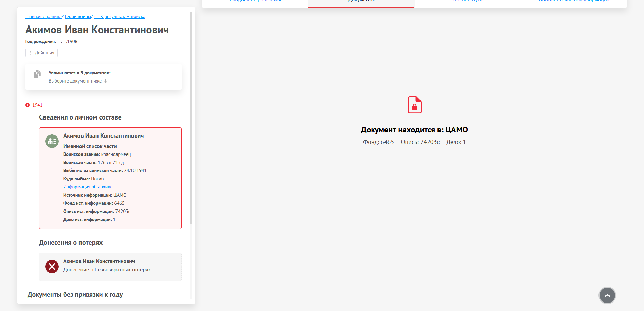This screenshot has height=311, width=644.
Task: Click the documents icon beside 'Упоминается в 3 документах'
Action: pyautogui.click(x=37, y=74)
